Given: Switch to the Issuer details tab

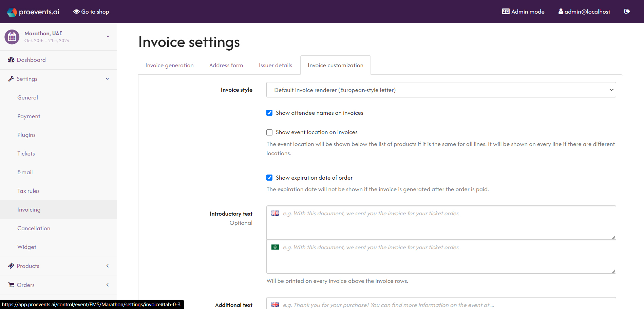Looking at the screenshot, I should coord(275,65).
